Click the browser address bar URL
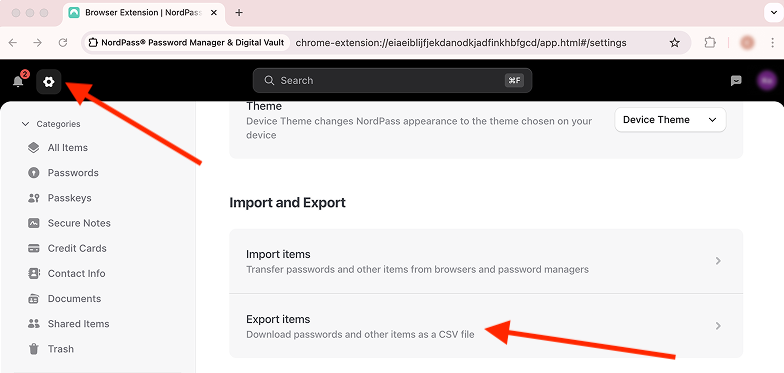The height and width of the screenshot is (373, 784). click(x=461, y=42)
